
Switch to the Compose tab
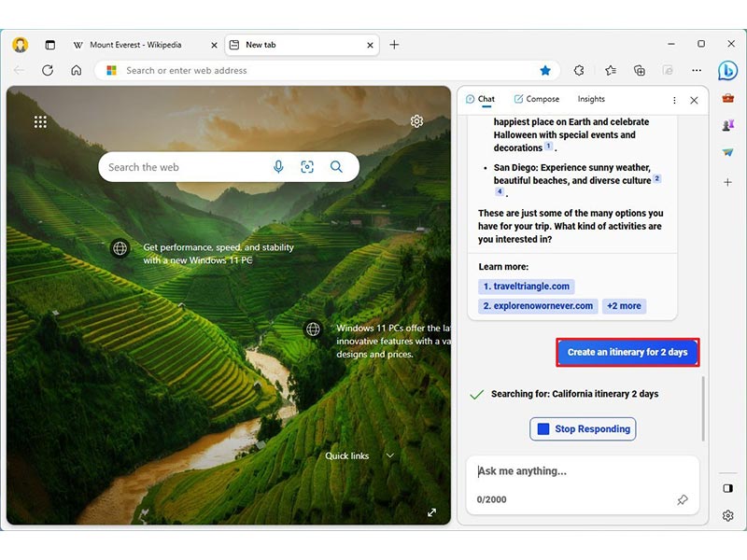coord(536,99)
